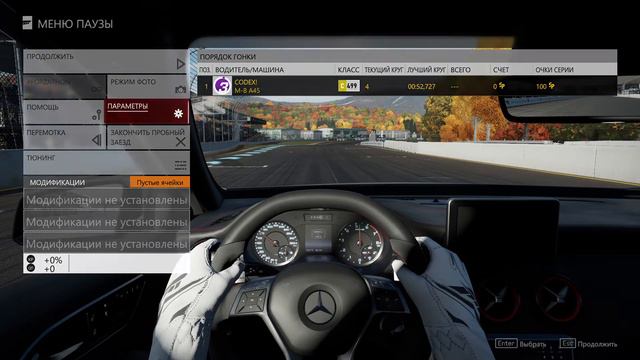This screenshot has height=360, width=640.
Task: Select the bottom empty modification slot
Action: (107, 244)
